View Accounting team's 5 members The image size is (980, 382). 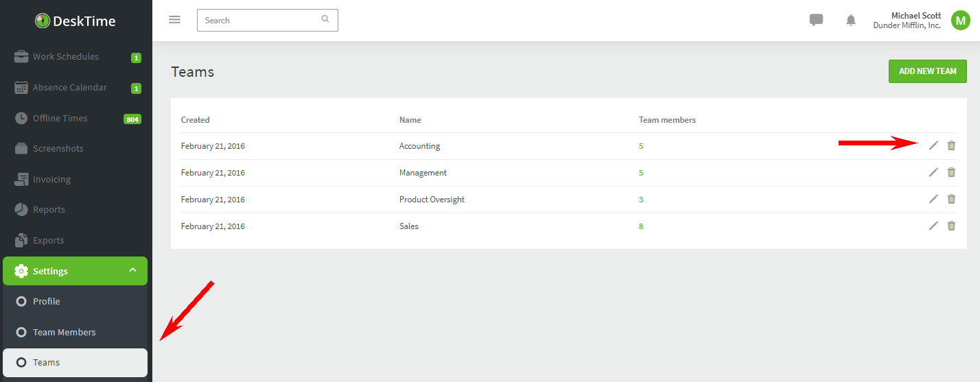point(641,146)
